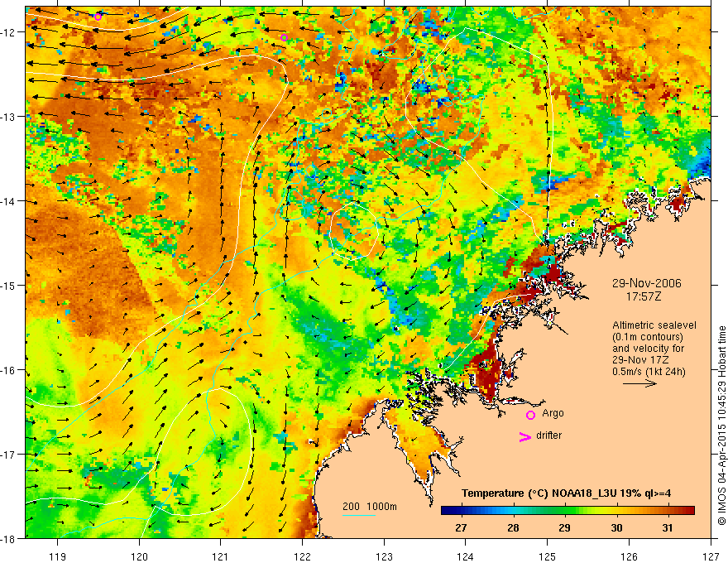Click the Argo float marker near longitude 121.8
The width and height of the screenshot is (728, 563).
284,37
